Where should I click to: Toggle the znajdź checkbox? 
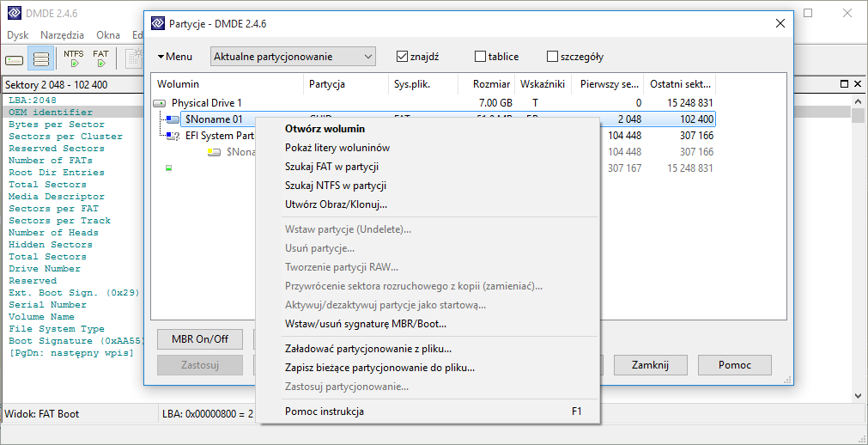tap(402, 57)
